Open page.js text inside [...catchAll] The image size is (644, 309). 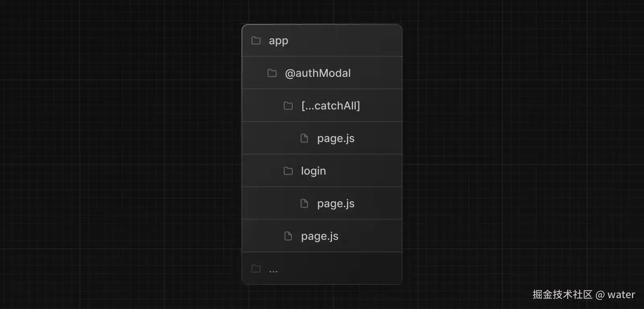tap(336, 139)
